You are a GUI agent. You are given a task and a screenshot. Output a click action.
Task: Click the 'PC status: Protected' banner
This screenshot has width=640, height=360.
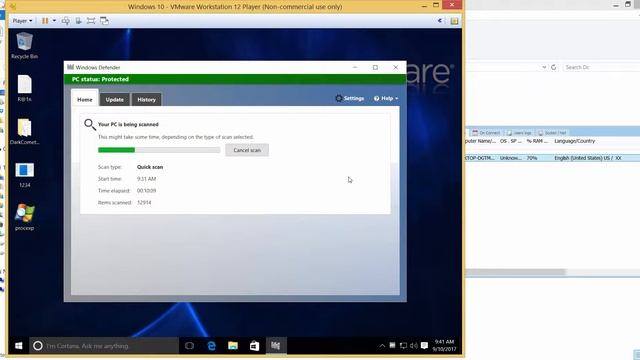(235, 79)
